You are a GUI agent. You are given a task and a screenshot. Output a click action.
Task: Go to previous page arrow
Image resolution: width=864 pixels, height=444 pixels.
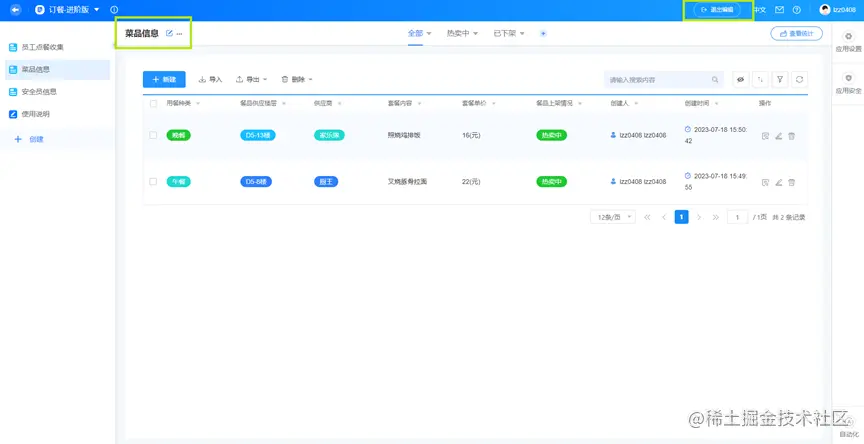pyautogui.click(x=664, y=217)
